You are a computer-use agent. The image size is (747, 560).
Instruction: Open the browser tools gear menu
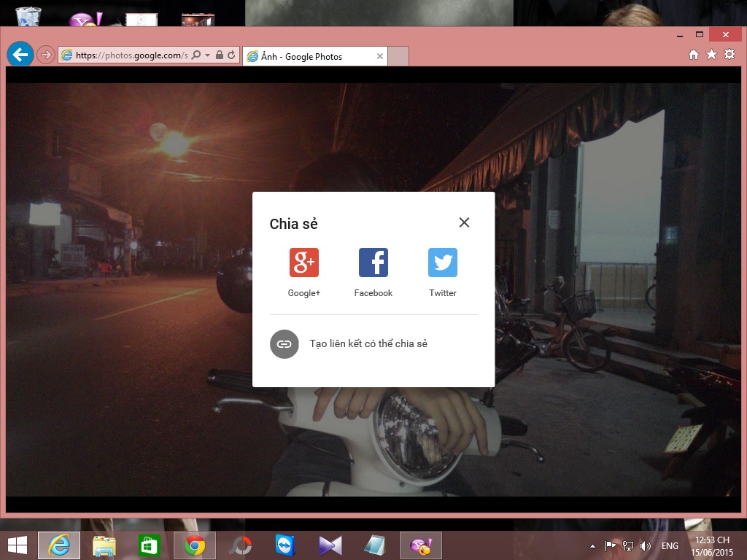click(729, 55)
